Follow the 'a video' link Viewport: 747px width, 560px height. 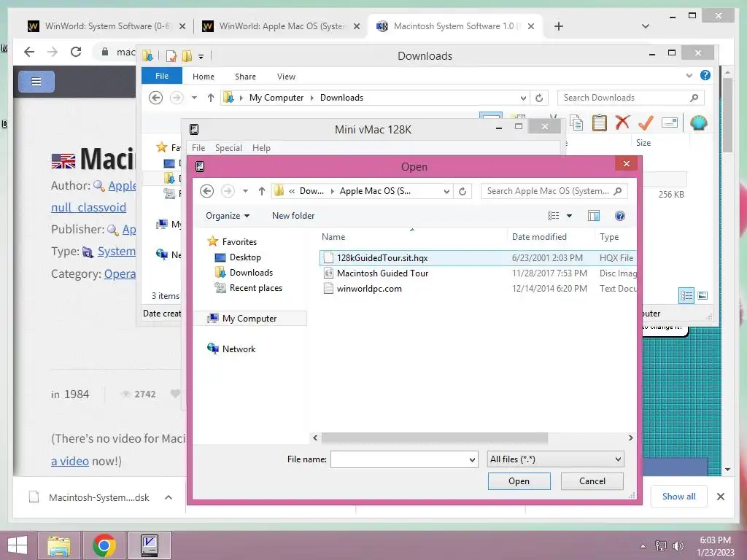69,461
